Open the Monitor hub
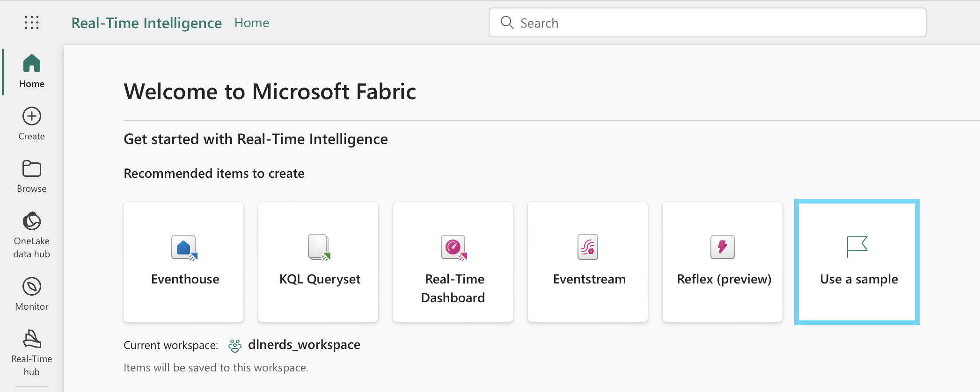Image resolution: width=980 pixels, height=392 pixels. pyautogui.click(x=32, y=293)
